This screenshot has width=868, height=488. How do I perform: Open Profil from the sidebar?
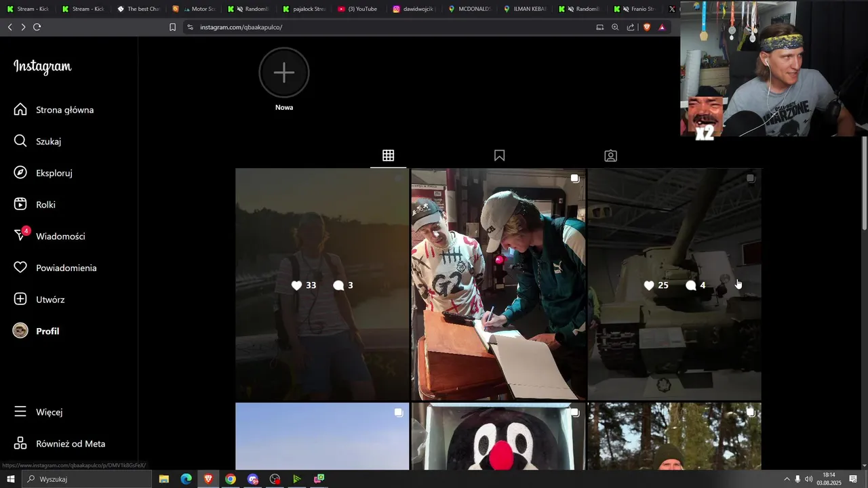point(37,331)
